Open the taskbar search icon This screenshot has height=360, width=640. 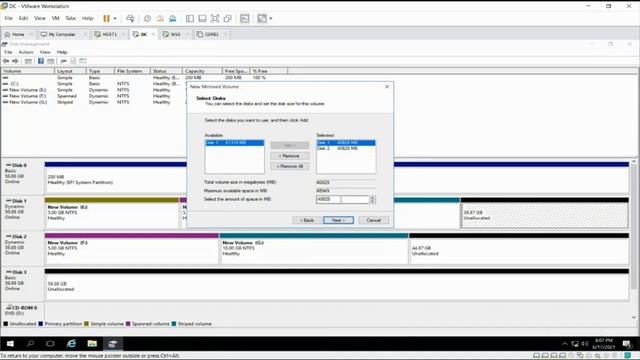pyautogui.click(x=30, y=344)
